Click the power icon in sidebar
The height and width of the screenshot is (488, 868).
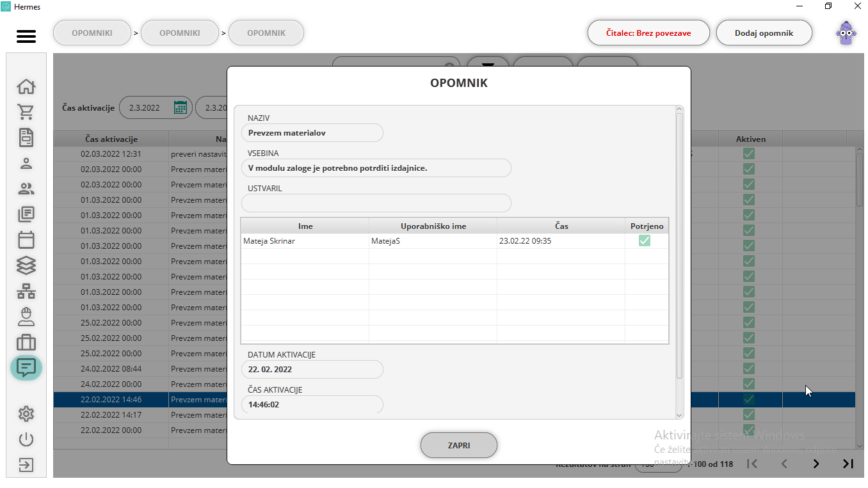(26, 439)
